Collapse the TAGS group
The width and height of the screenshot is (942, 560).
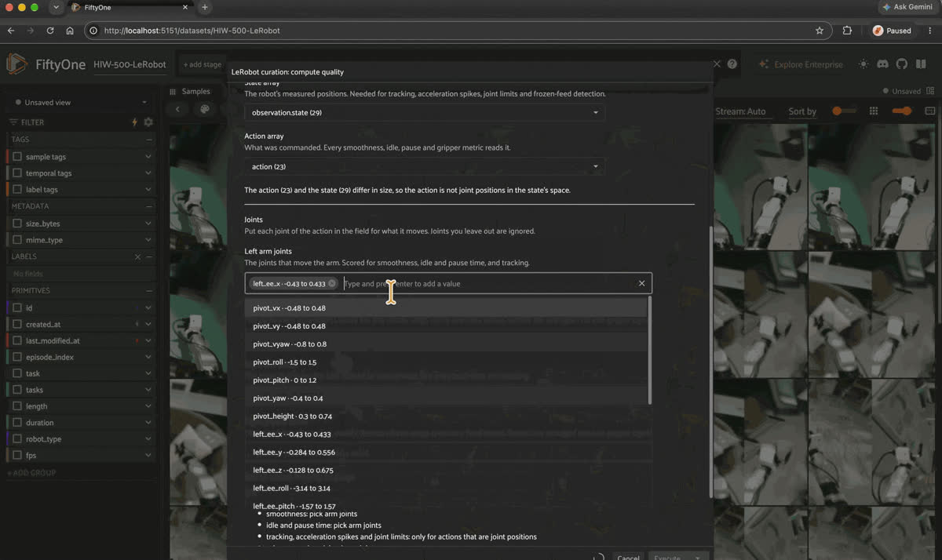(x=149, y=140)
